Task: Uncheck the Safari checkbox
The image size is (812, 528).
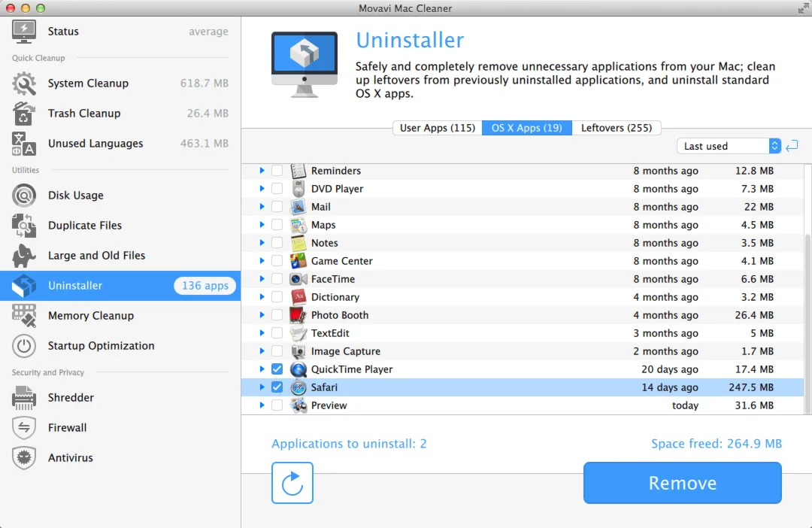Action: [277, 387]
